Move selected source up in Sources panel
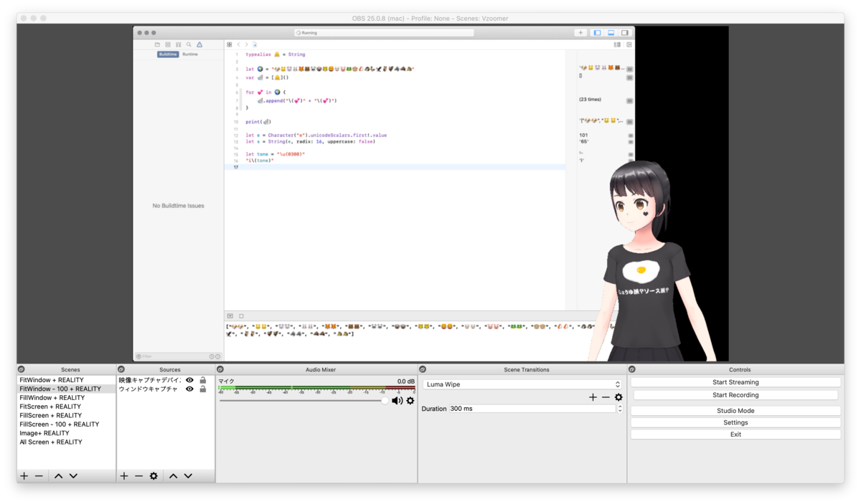Image resolution: width=861 pixels, height=504 pixels. (173, 476)
